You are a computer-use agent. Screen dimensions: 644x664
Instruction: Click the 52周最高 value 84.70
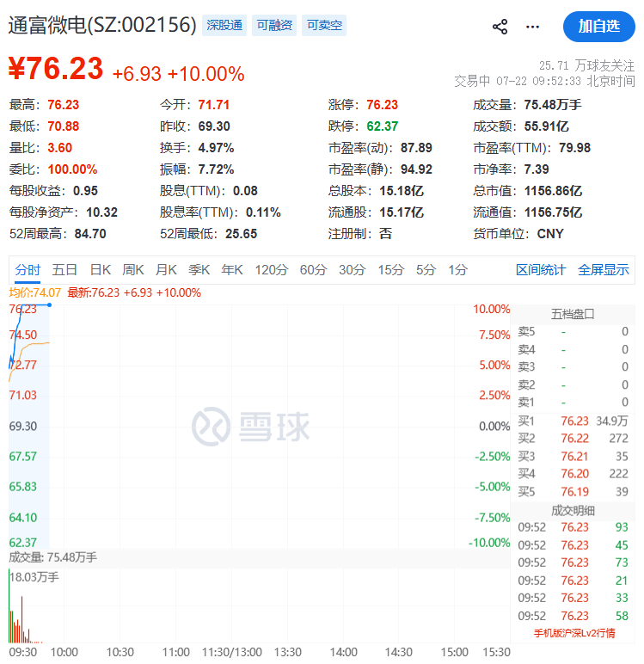click(x=90, y=234)
